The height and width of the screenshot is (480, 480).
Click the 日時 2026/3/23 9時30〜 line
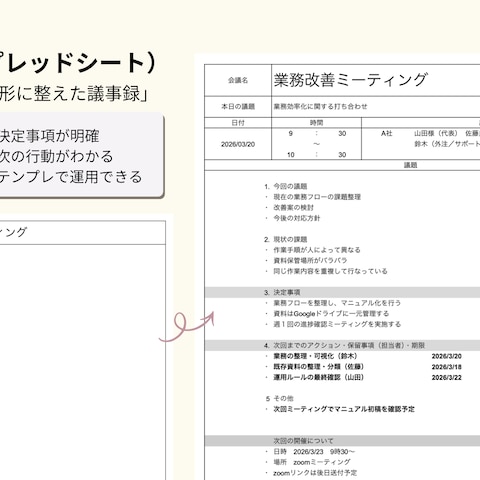click(314, 452)
